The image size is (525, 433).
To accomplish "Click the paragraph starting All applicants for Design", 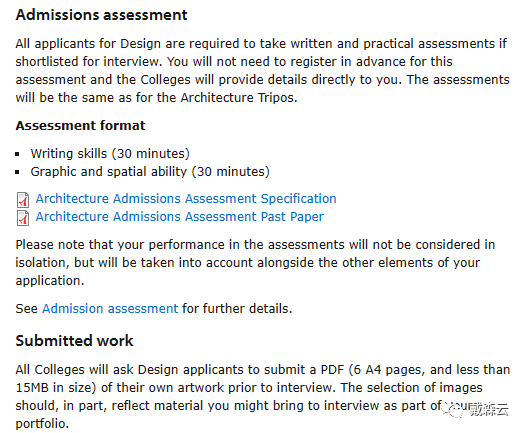I will coord(262,71).
